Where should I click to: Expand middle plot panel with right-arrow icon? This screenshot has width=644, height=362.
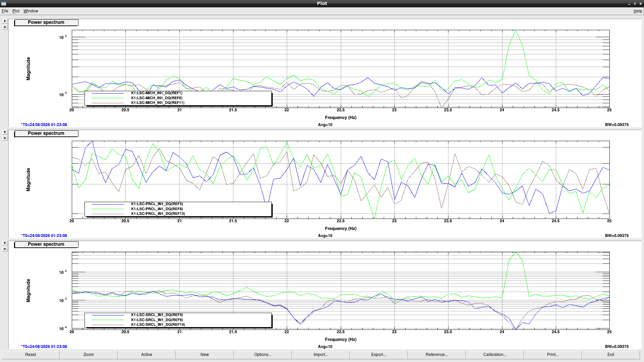[x=5, y=132]
